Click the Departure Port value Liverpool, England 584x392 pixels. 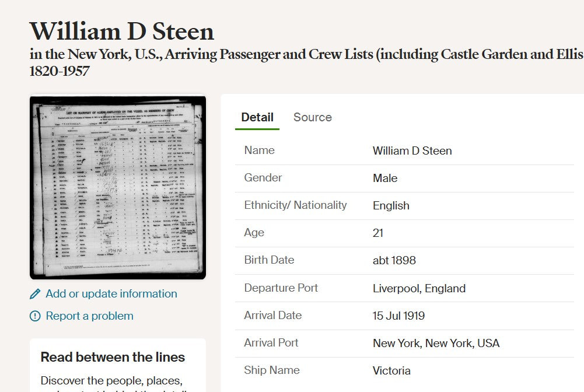[x=419, y=289]
